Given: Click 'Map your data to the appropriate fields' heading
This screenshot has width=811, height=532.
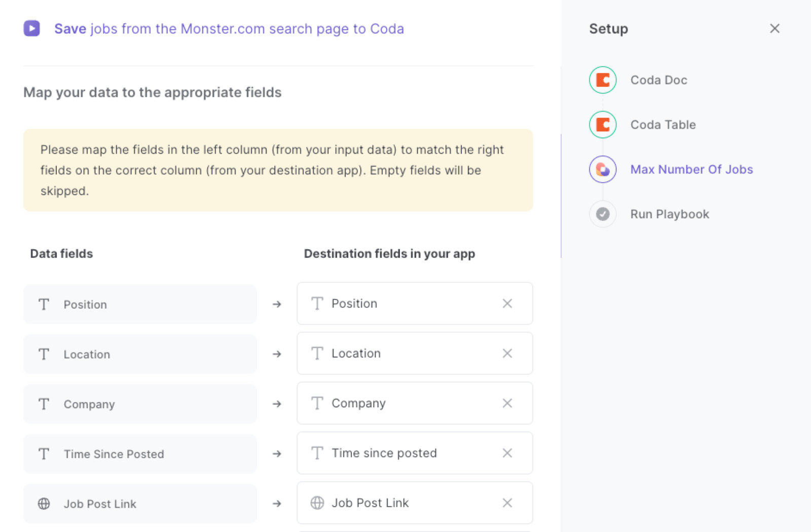Looking at the screenshot, I should tap(153, 92).
